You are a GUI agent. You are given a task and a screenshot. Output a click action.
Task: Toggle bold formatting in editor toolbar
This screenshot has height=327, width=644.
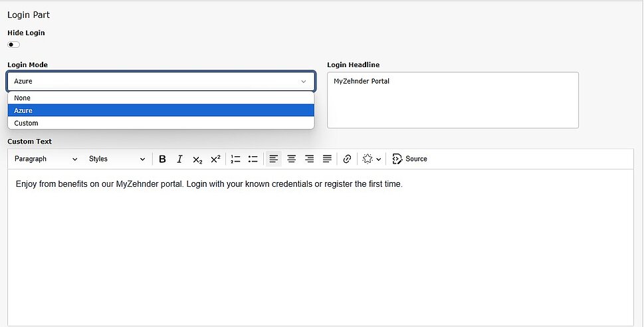click(162, 160)
